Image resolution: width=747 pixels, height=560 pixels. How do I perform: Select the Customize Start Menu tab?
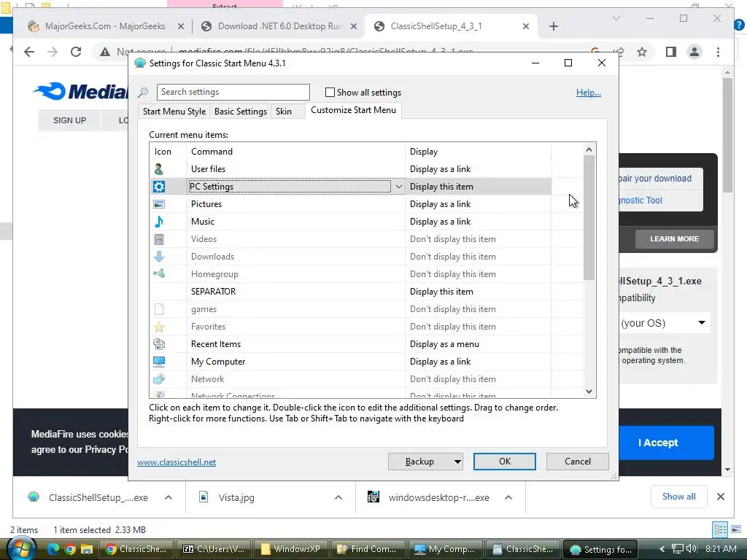tap(354, 110)
